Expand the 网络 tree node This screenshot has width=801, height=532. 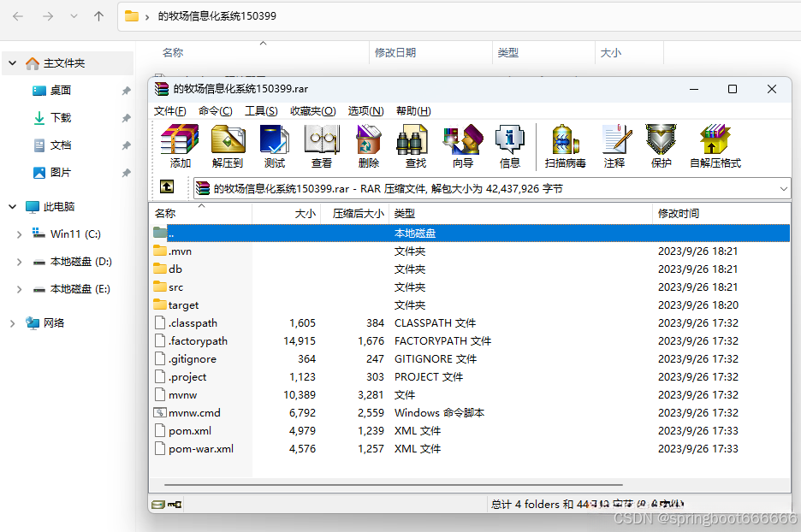coord(13,323)
